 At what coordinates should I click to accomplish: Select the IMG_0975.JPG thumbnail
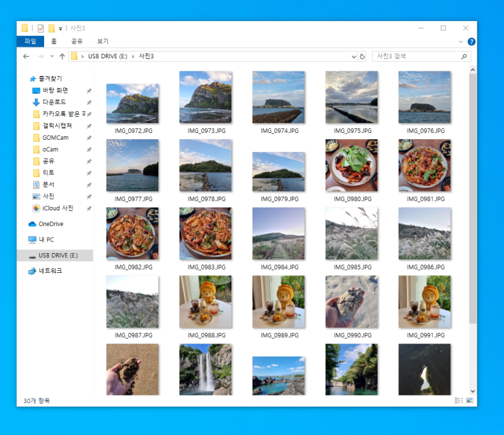pos(351,97)
